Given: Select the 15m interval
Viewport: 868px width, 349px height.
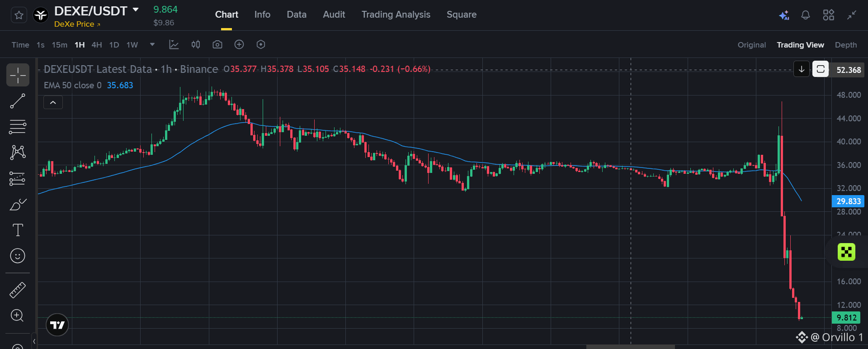Looking at the screenshot, I should pyautogui.click(x=60, y=45).
